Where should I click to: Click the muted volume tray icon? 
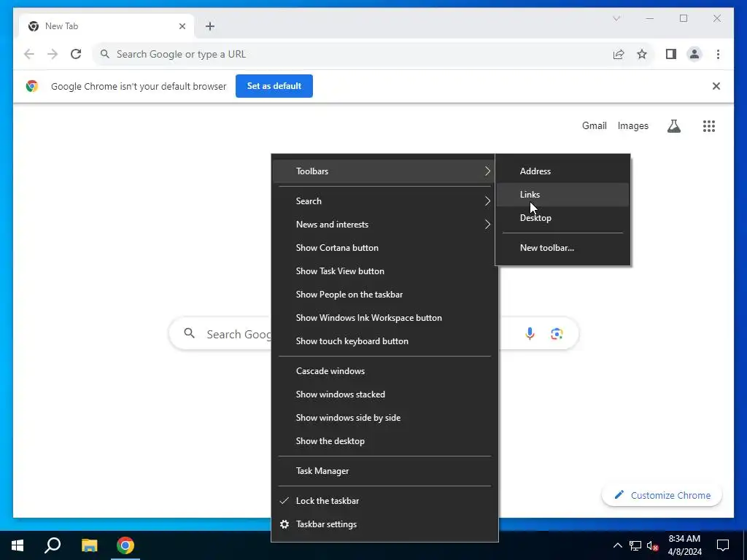pos(652,545)
